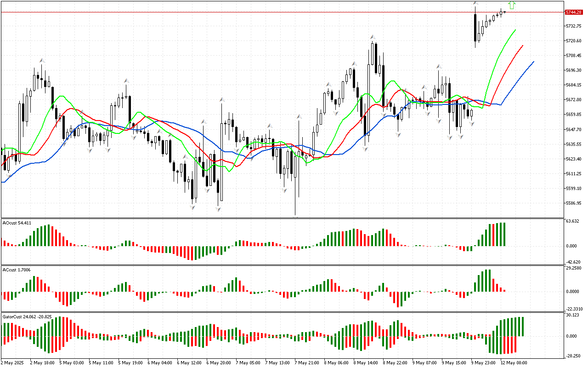Click the -28.250 value on the Gator scale
The width and height of the screenshot is (588, 368).
(x=572, y=356)
